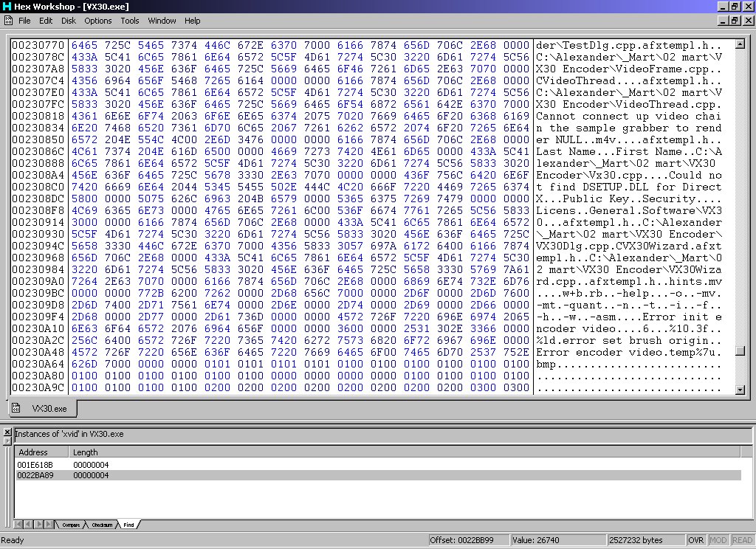756x549 pixels.
Task: Click ASCII text 'Cannot connect up video chai'
Action: coord(629,116)
